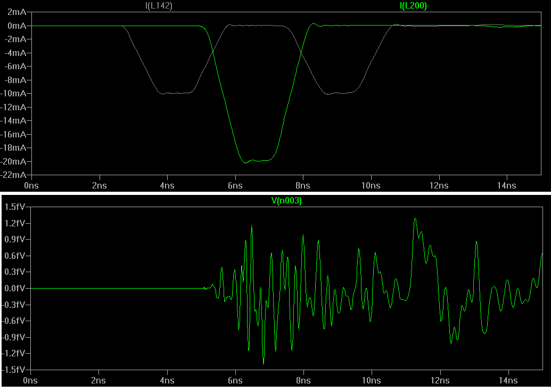Click the 8ns tick label in upper plot
This screenshot has height=392, width=551.
303,186
